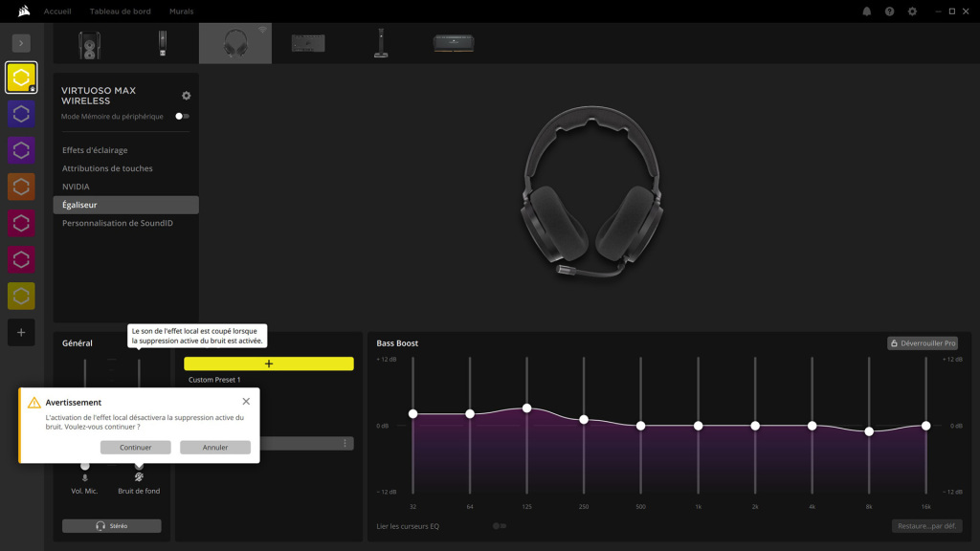Click the Vol. Mic. microphone icon
Viewport: 980px width, 551px height.
pyautogui.click(x=85, y=478)
